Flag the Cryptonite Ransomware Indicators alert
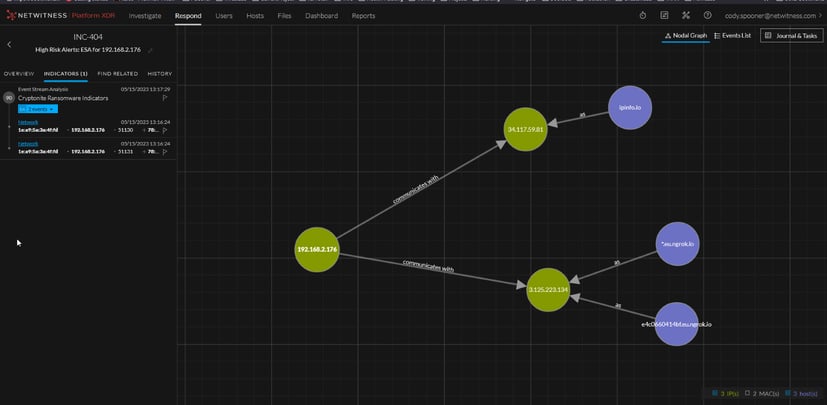827x405 pixels. pos(165,98)
